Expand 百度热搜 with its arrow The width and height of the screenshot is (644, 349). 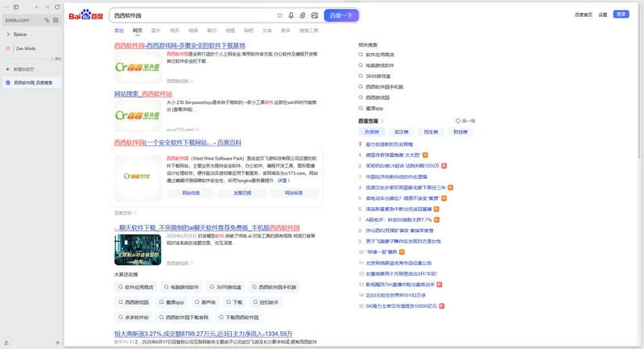pos(382,121)
